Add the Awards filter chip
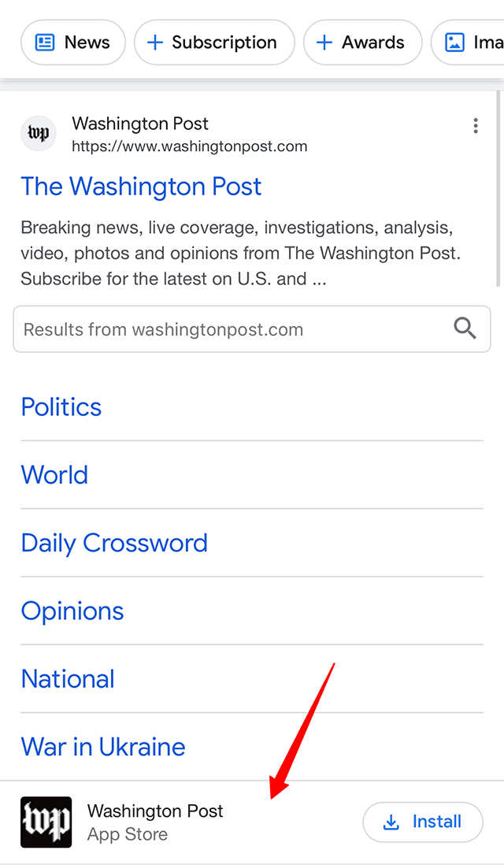 tap(362, 43)
